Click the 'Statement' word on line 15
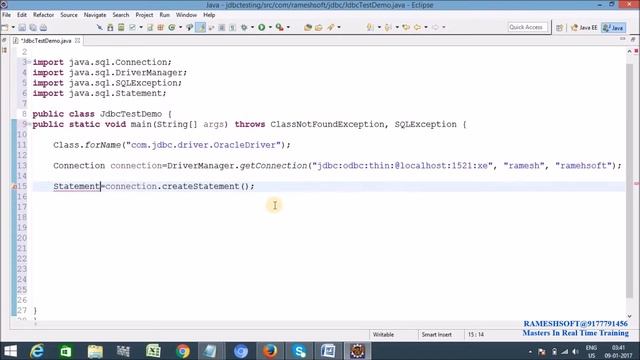 click(x=76, y=186)
